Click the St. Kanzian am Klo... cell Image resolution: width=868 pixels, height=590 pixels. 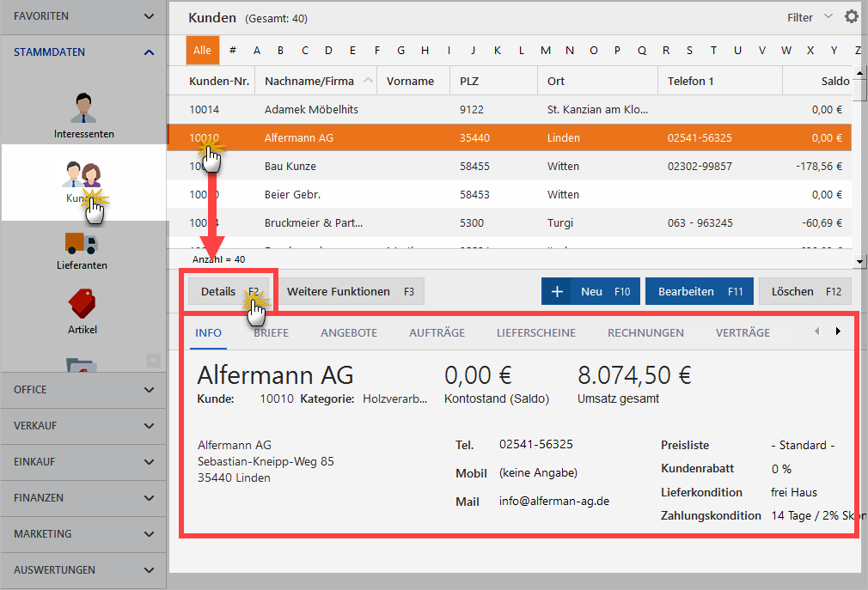click(x=597, y=109)
